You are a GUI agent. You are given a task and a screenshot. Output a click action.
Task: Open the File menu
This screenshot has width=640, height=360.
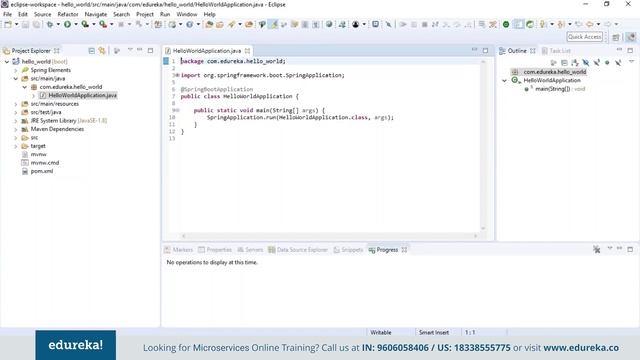7,14
